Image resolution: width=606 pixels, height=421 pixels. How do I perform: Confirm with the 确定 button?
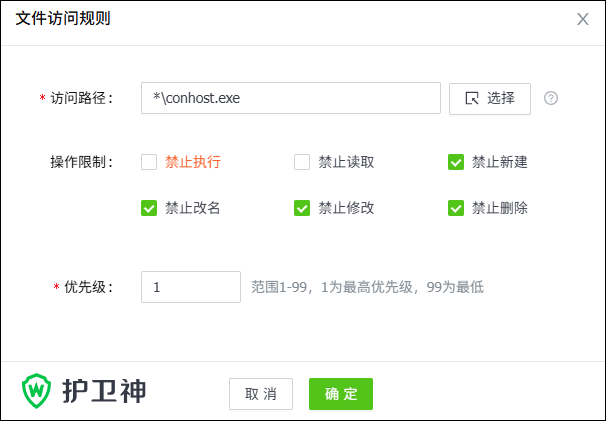tap(341, 394)
